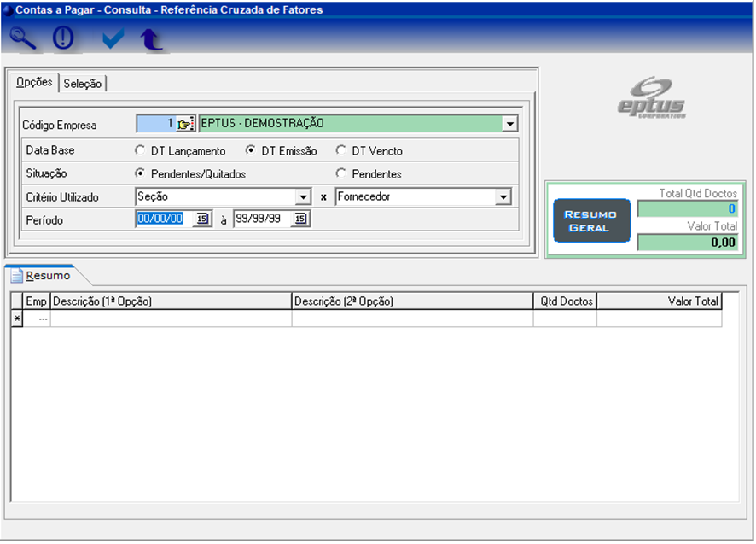The image size is (756, 544).
Task: Expand the EPTUS - DEMONSTRAÇÃO company dropdown
Action: click(509, 124)
